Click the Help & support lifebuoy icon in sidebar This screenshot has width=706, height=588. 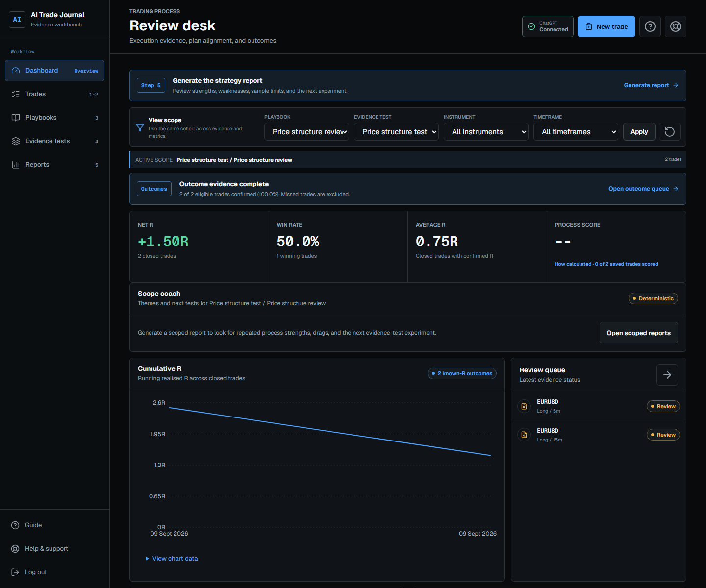click(x=15, y=549)
